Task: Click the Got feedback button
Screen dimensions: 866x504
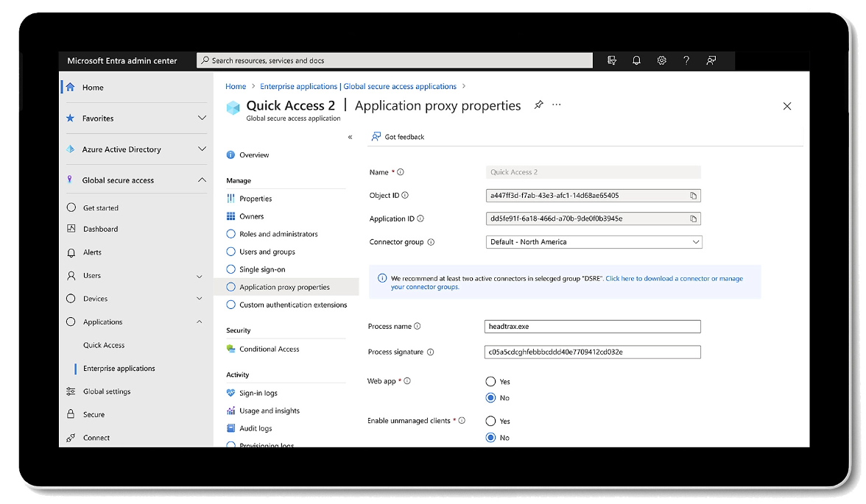Action: click(398, 137)
